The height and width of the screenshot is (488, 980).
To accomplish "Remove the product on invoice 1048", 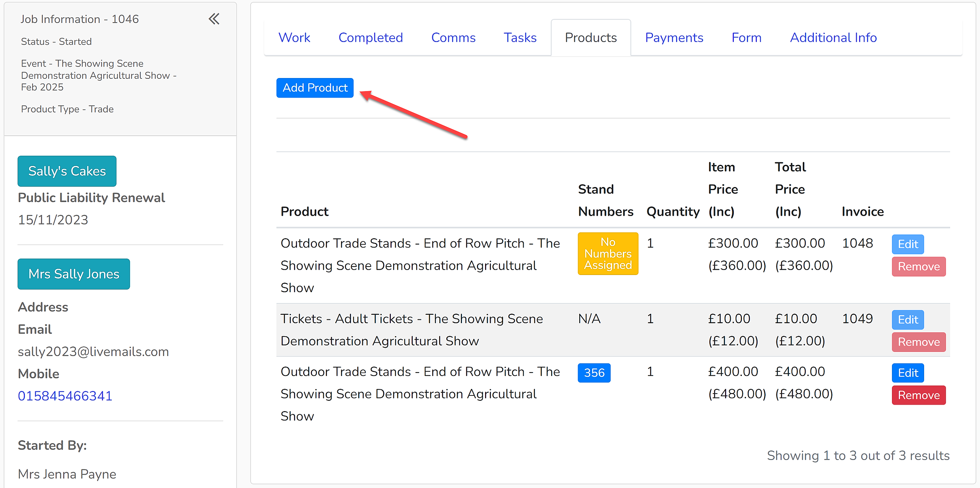I will coord(919,267).
